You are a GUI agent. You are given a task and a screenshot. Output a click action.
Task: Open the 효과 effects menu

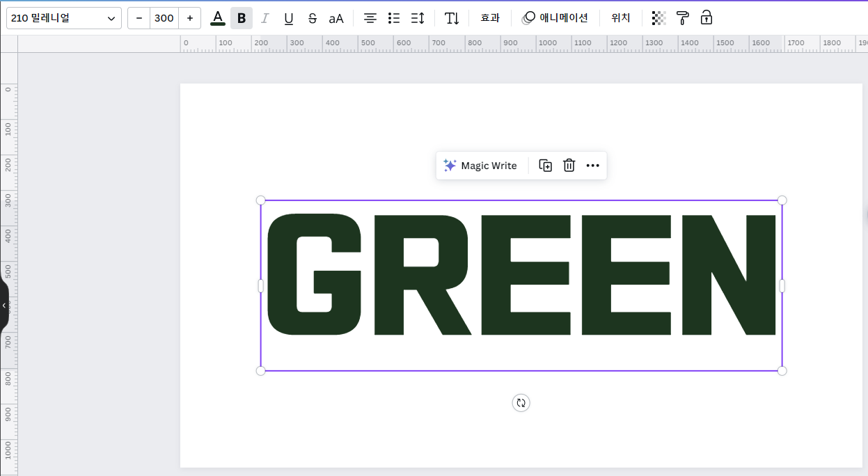pos(489,18)
